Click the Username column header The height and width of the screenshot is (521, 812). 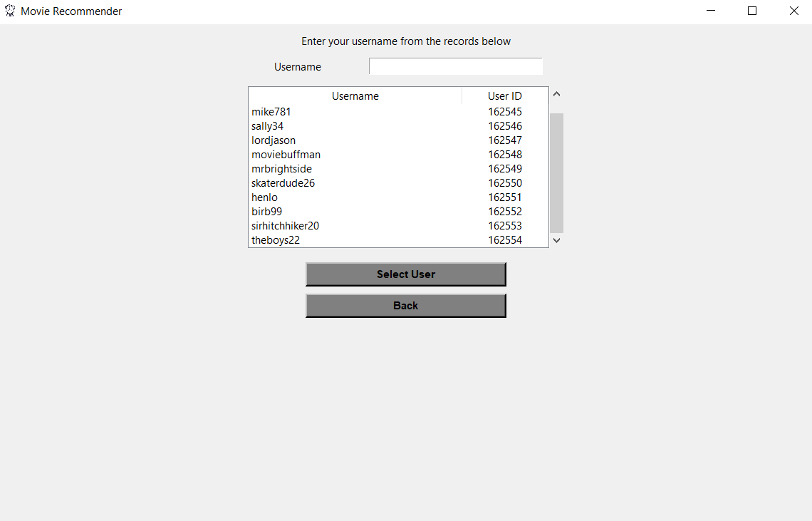[355, 96]
